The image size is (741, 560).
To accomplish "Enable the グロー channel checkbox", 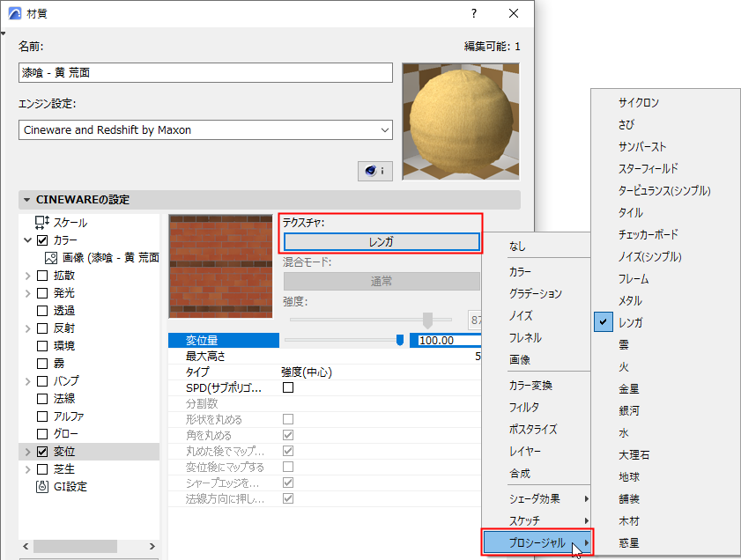I will coord(42,433).
